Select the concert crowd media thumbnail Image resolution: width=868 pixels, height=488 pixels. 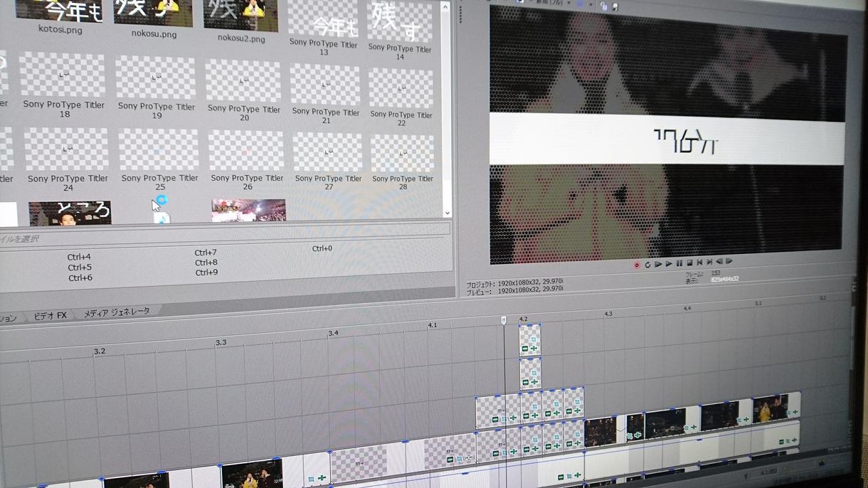tap(248, 210)
